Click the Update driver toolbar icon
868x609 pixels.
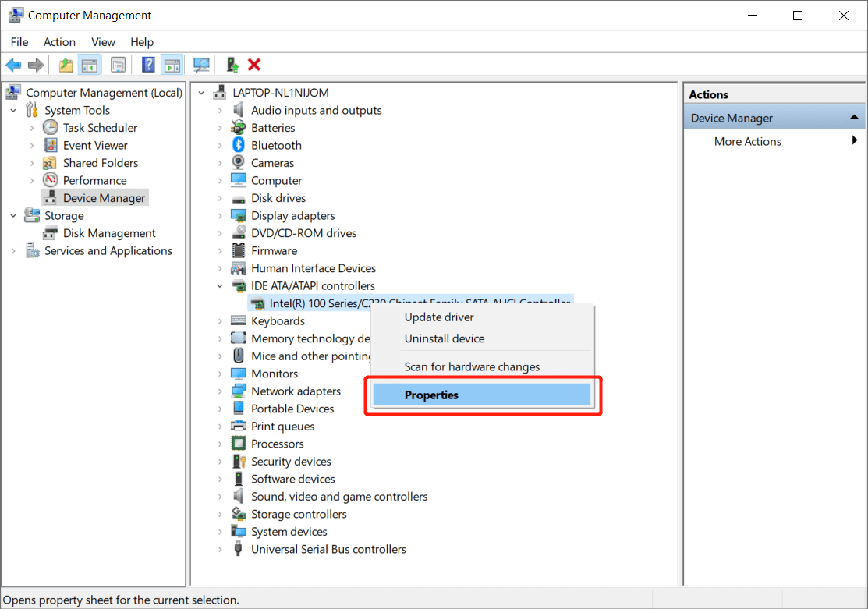[232, 64]
